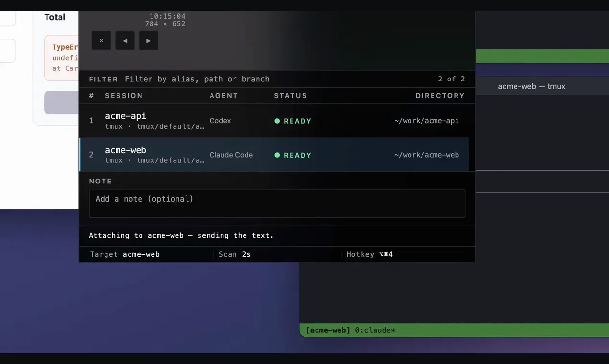Viewport: 609px width, 364px height.
Task: Click the ~/work/acme-api directory path
Action: (426, 121)
